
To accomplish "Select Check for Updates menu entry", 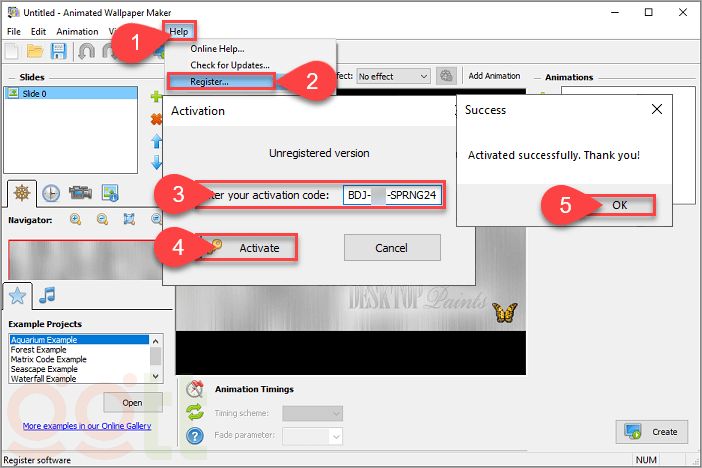I will [x=230, y=65].
